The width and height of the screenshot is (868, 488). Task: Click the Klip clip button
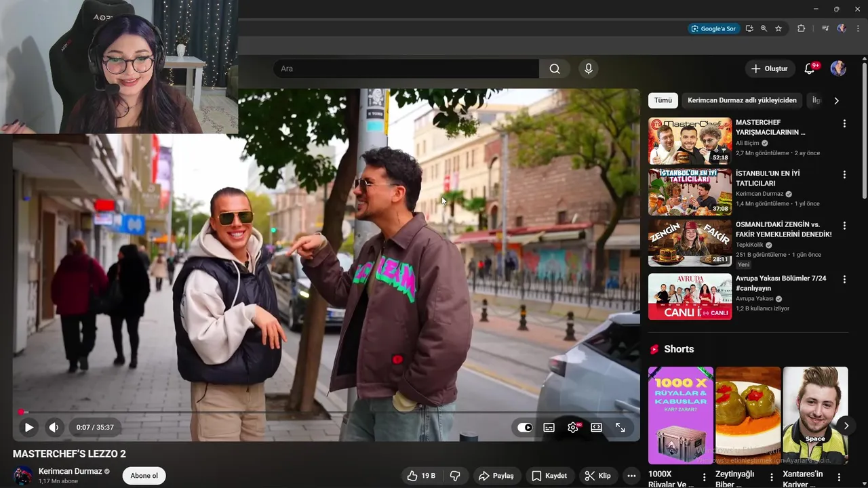(597, 476)
